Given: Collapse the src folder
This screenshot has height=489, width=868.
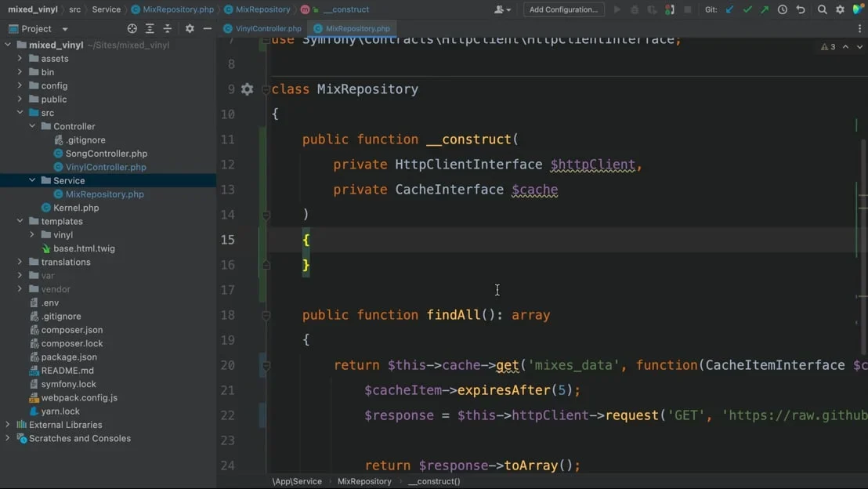Looking at the screenshot, I should [20, 112].
